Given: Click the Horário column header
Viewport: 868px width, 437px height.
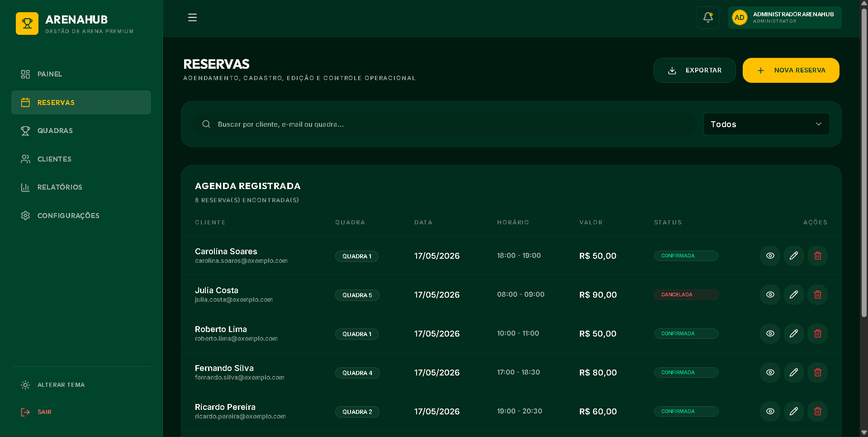Looking at the screenshot, I should [513, 222].
